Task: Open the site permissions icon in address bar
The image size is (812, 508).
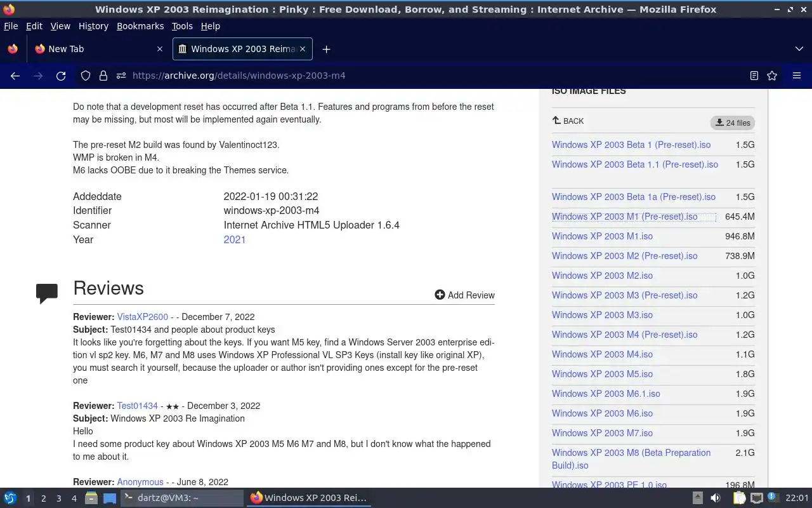Action: pos(121,76)
